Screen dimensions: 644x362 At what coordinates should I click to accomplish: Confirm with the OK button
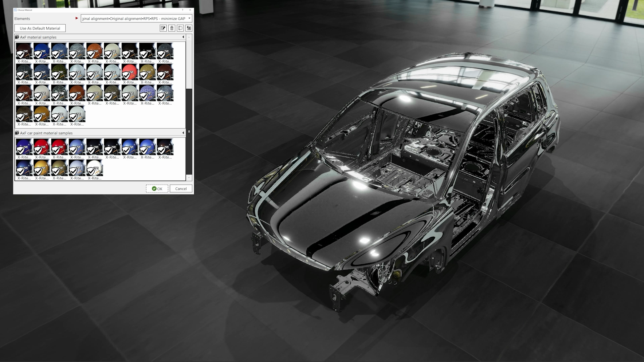[x=157, y=189]
